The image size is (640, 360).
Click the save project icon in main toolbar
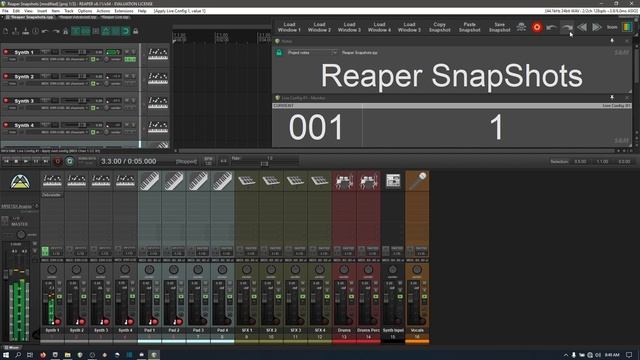[x=25, y=31]
